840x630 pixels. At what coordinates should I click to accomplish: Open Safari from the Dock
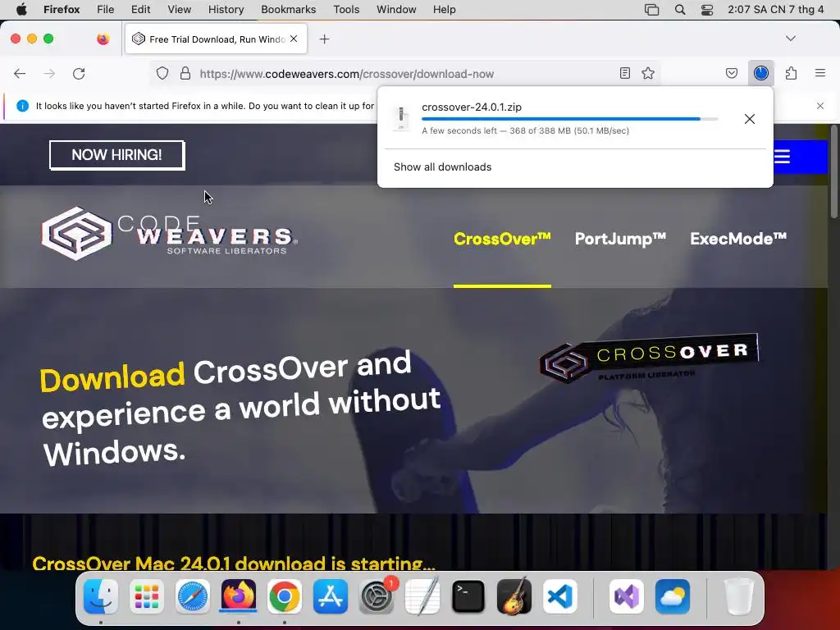click(193, 596)
